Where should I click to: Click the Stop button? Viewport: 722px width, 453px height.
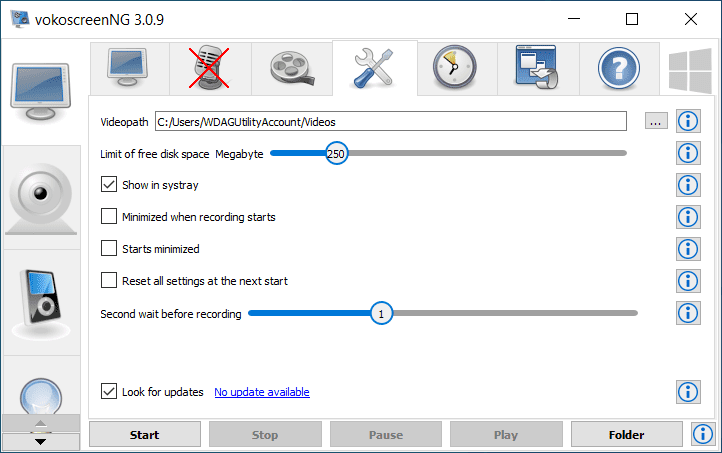[x=265, y=435]
